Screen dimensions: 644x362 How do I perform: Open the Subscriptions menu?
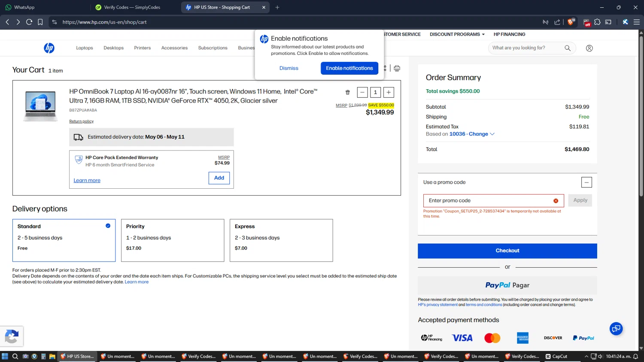tap(213, 48)
